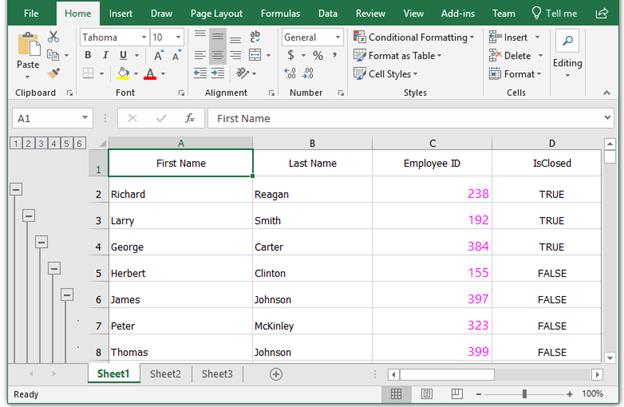Increase indent
Viewport: 624px width, 407px height.
218,73
